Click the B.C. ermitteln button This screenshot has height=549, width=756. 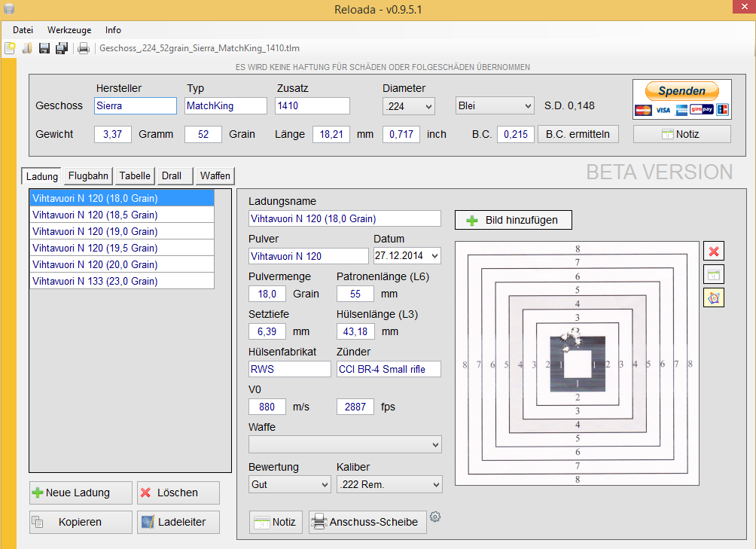pos(578,134)
